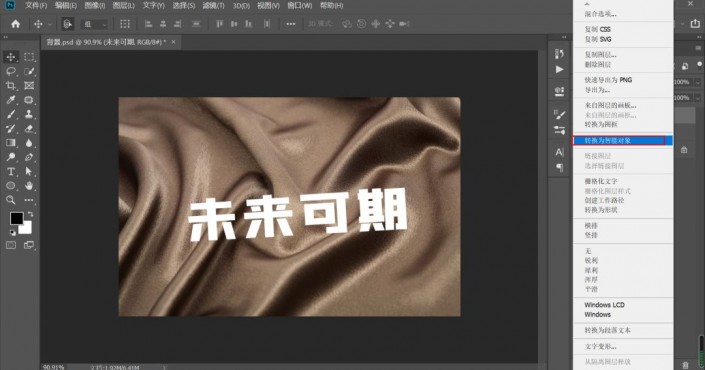The height and width of the screenshot is (370, 705).
Task: Select the Hand tool
Action: click(29, 186)
